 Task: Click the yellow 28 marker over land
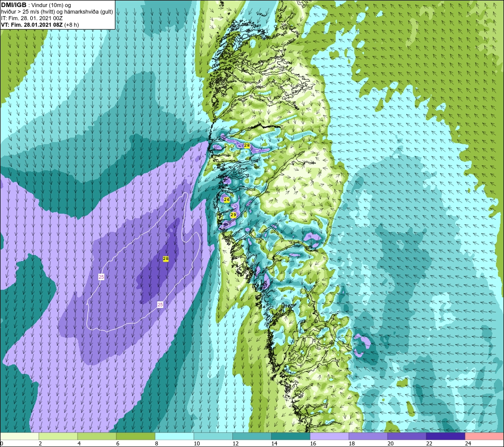click(x=247, y=145)
